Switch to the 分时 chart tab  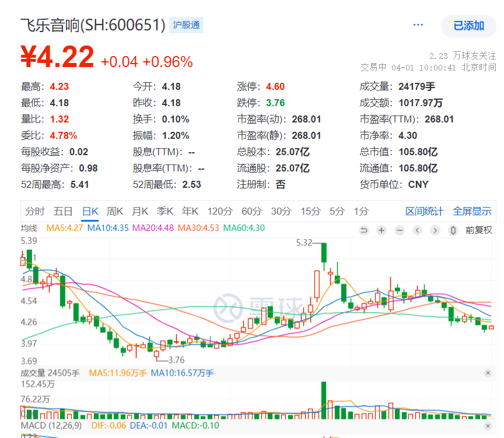pos(35,211)
